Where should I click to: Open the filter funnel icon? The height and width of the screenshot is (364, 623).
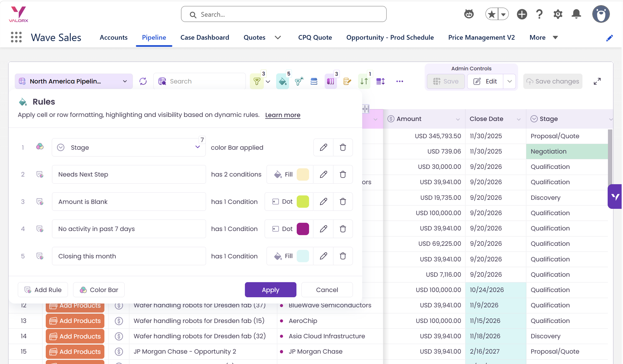[x=257, y=81]
